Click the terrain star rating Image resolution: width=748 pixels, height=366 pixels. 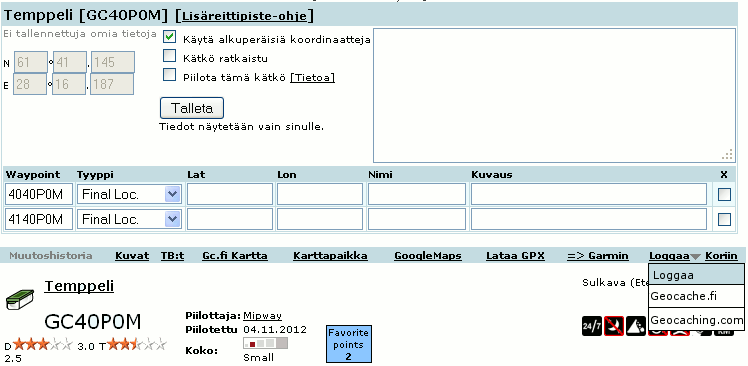point(137,344)
